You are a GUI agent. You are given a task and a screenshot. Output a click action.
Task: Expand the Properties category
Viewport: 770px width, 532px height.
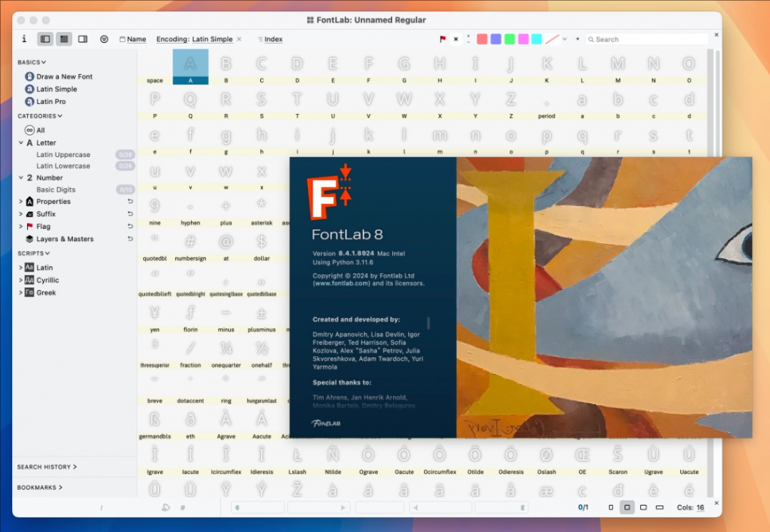(x=21, y=201)
